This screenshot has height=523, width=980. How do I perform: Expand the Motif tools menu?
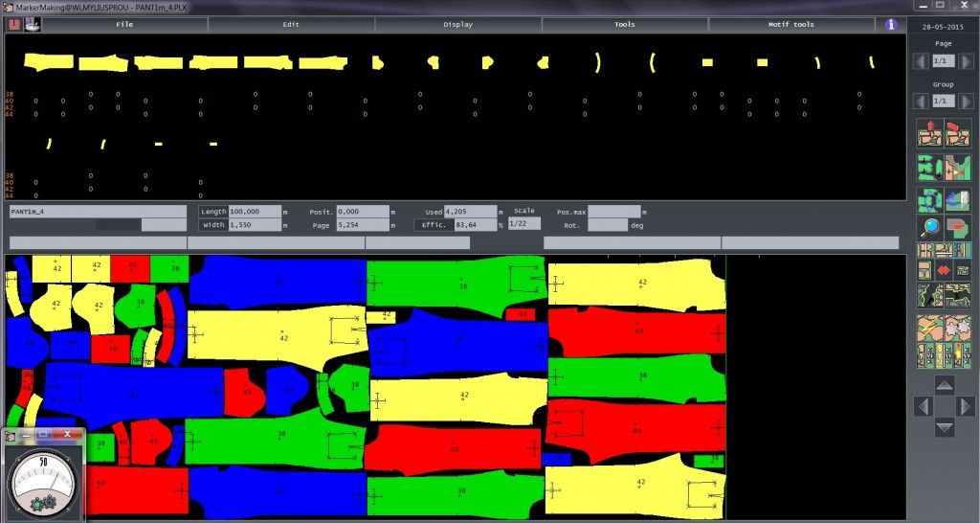[791, 24]
